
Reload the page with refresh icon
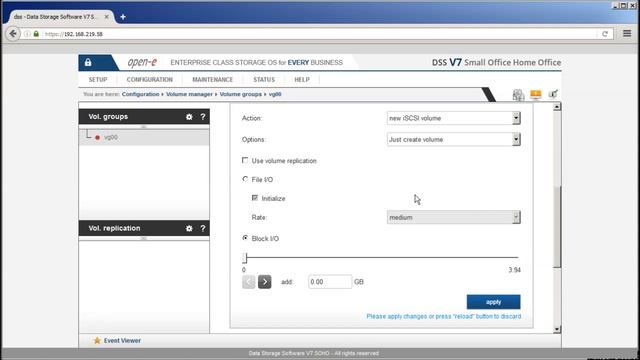tap(605, 34)
